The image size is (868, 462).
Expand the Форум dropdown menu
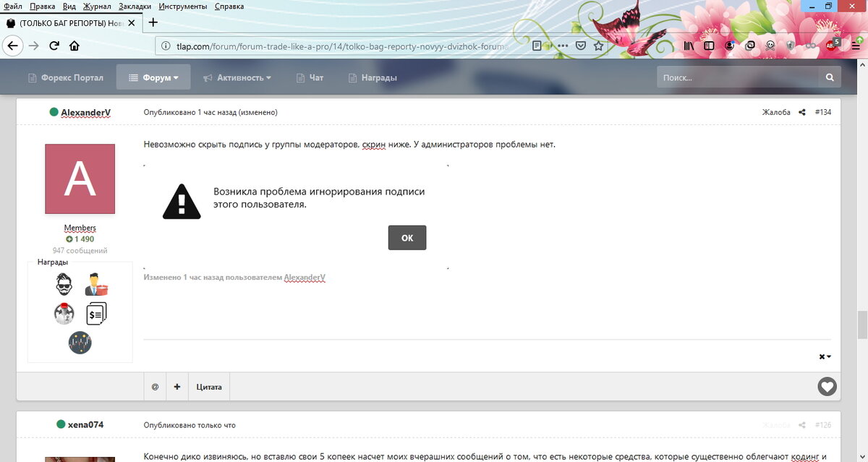coord(153,77)
